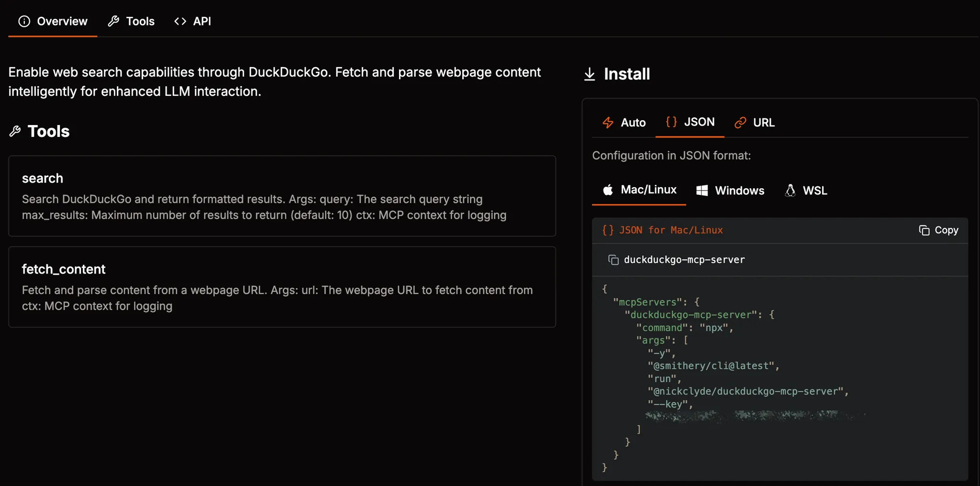Click braces icon in JSON for Mac/Linux header
Image resolution: width=980 pixels, height=486 pixels.
click(608, 230)
